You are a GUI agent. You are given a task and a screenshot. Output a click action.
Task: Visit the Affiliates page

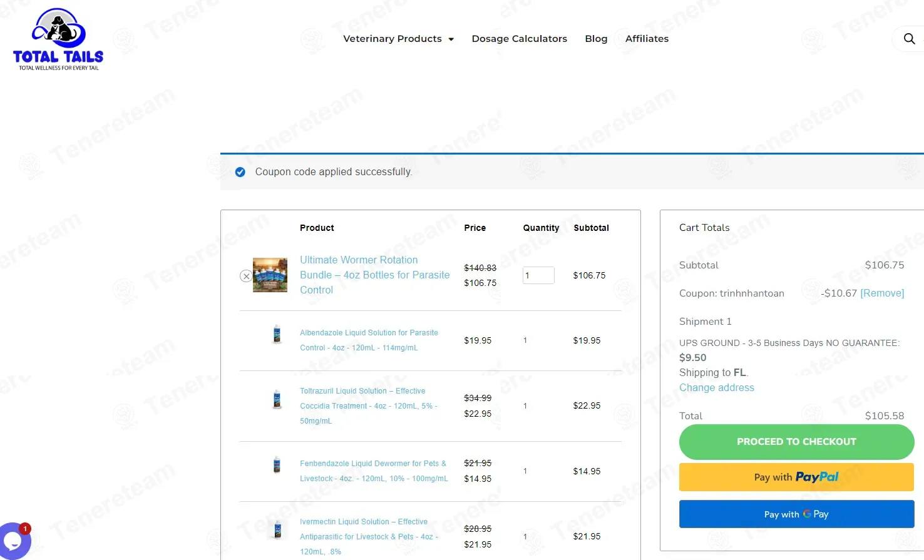(x=647, y=39)
